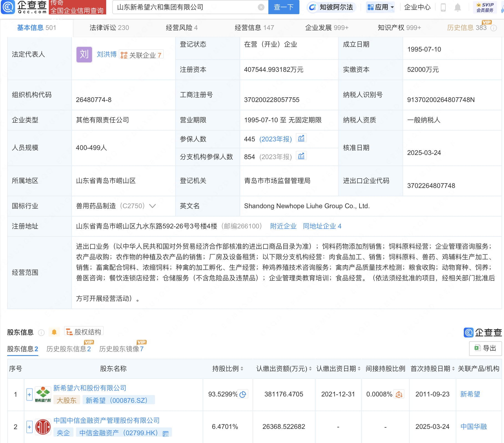Sort by 首次持股日期 column
Viewport: 504px width, 443px height.
[x=453, y=369]
